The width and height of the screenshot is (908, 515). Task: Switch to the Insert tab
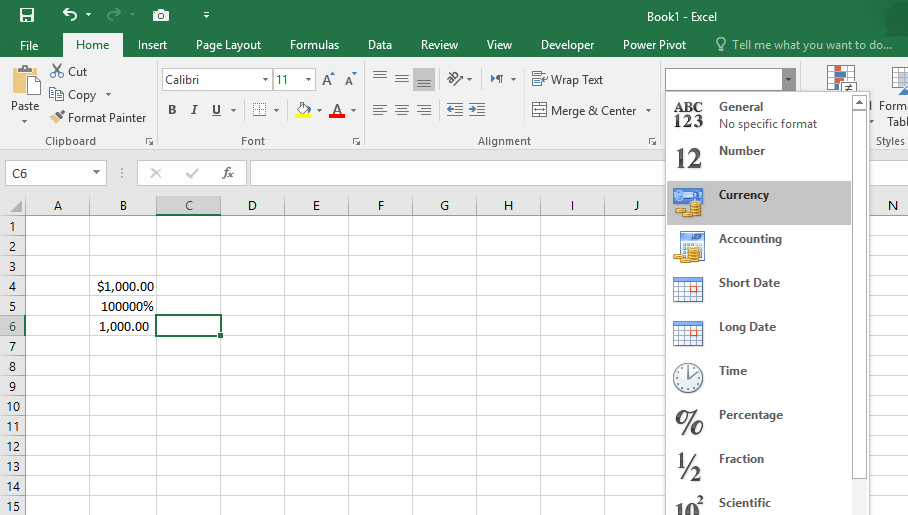point(152,45)
